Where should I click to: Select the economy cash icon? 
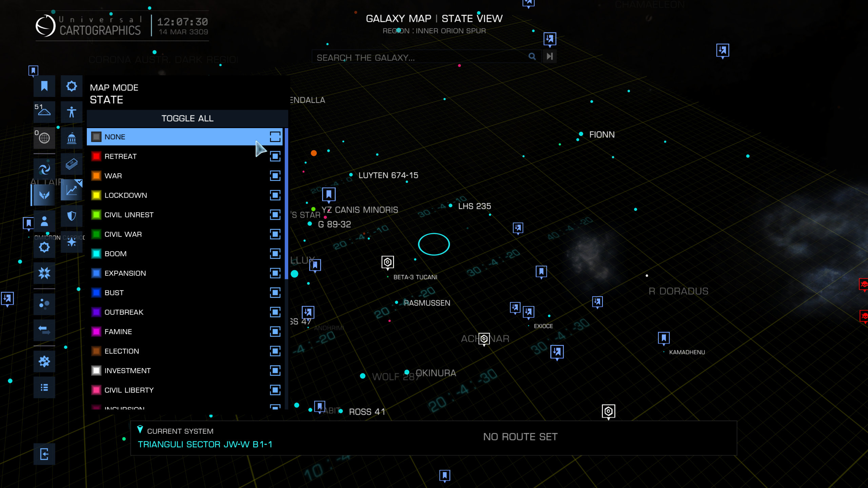(72, 164)
